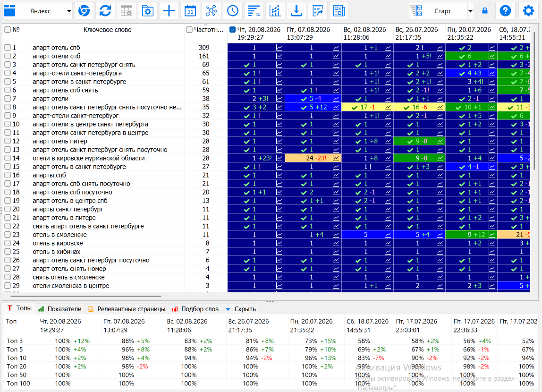The width and height of the screenshot is (542, 392).
Task: Open the keyword clustering nodes icon
Action: coord(212,11)
